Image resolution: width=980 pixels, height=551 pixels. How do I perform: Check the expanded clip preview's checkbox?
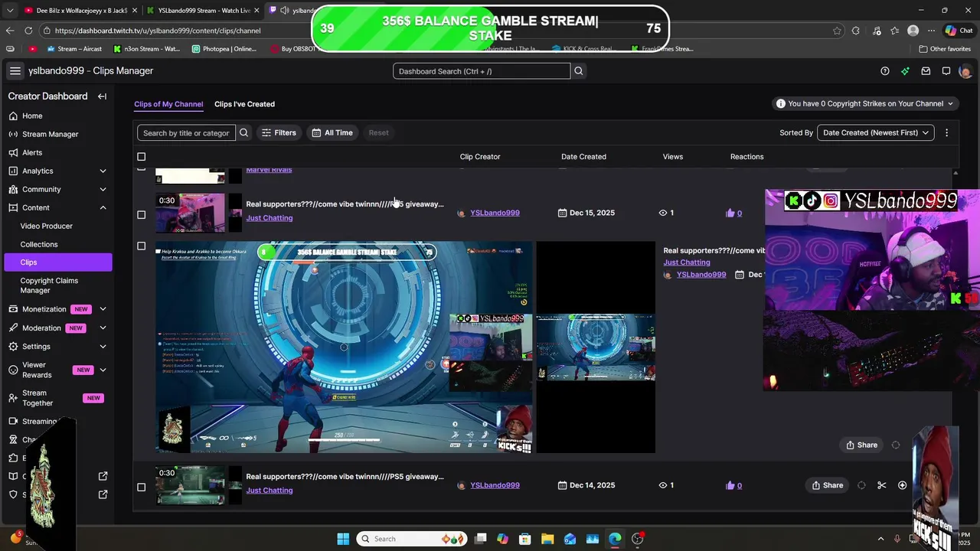pos(141,246)
